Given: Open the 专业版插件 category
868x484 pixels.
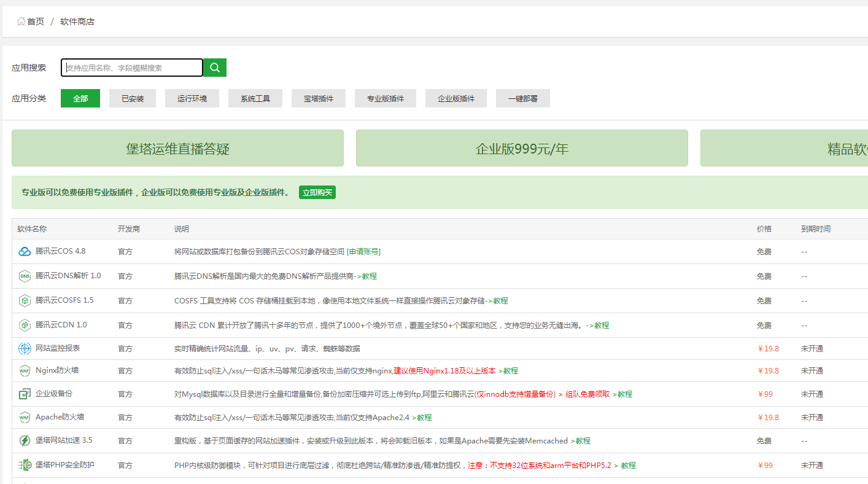Looking at the screenshot, I should click(386, 98).
